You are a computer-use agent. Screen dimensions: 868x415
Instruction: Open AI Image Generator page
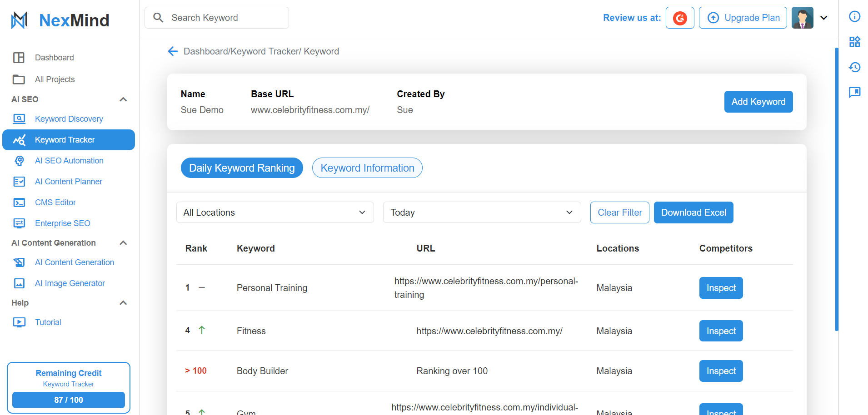point(70,283)
